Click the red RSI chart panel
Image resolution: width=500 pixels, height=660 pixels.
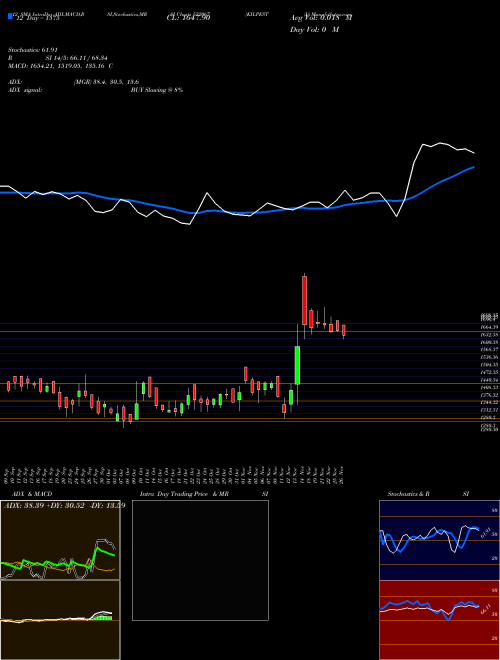[439, 620]
